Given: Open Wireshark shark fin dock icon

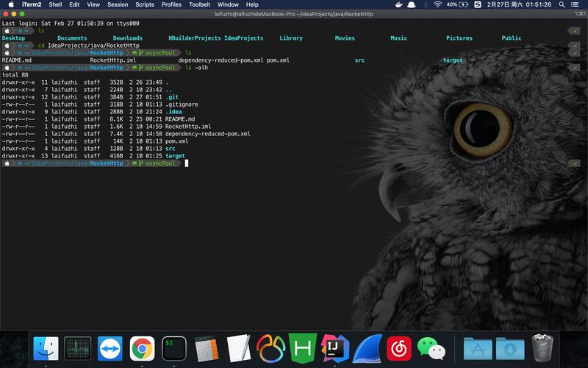Looking at the screenshot, I should pos(367,348).
